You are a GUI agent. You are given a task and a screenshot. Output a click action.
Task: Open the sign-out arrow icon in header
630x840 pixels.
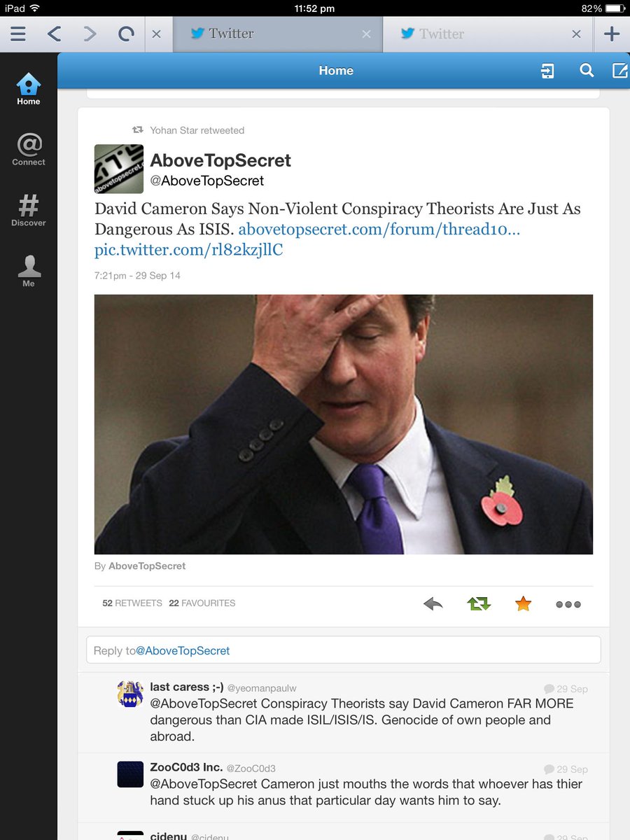[547, 71]
